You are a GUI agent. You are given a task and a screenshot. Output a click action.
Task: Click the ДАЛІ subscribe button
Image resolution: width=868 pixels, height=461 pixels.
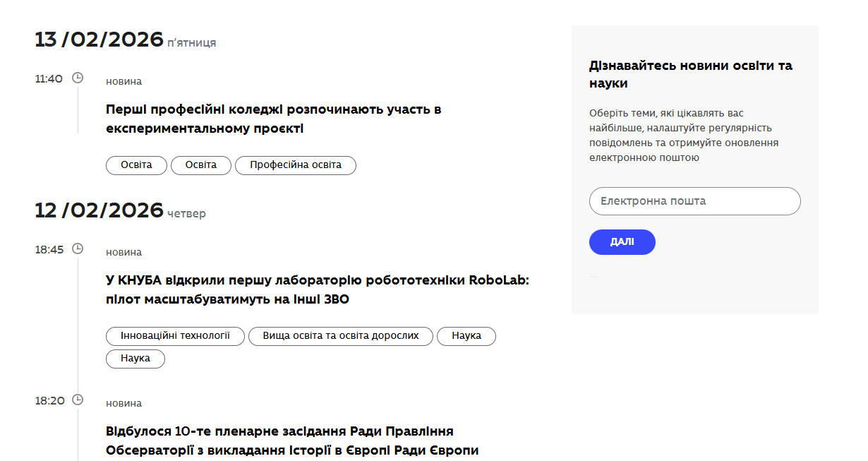pos(622,242)
